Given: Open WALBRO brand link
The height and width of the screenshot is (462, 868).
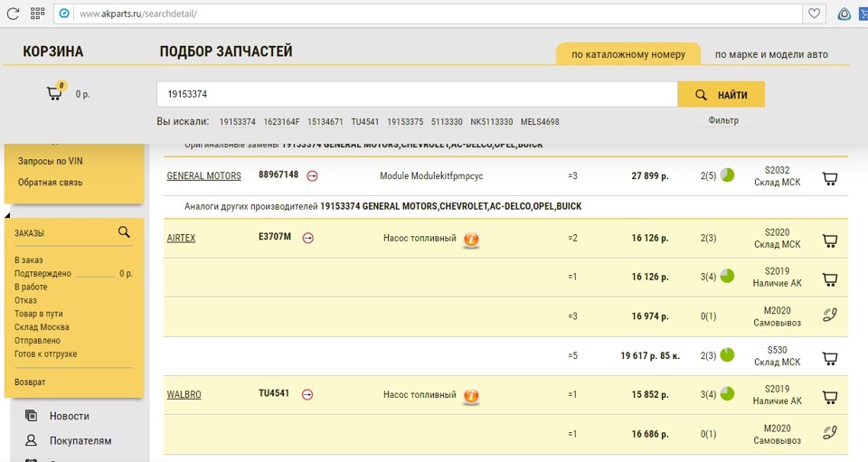Looking at the screenshot, I should (x=184, y=394).
